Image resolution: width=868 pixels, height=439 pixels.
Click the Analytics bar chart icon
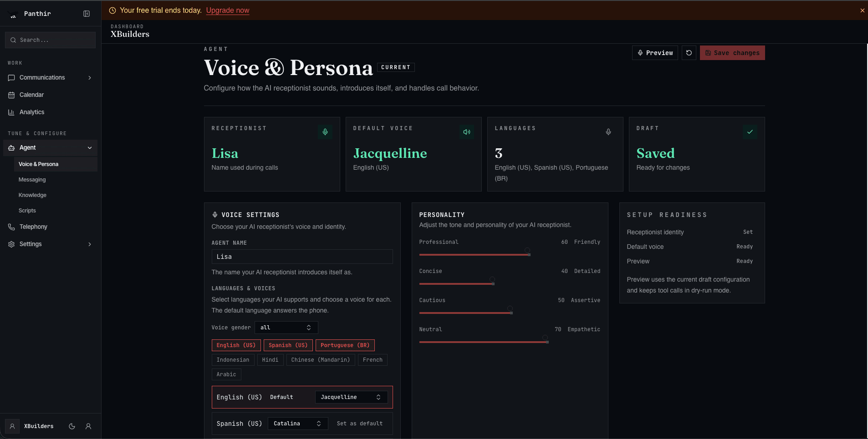[x=11, y=112]
